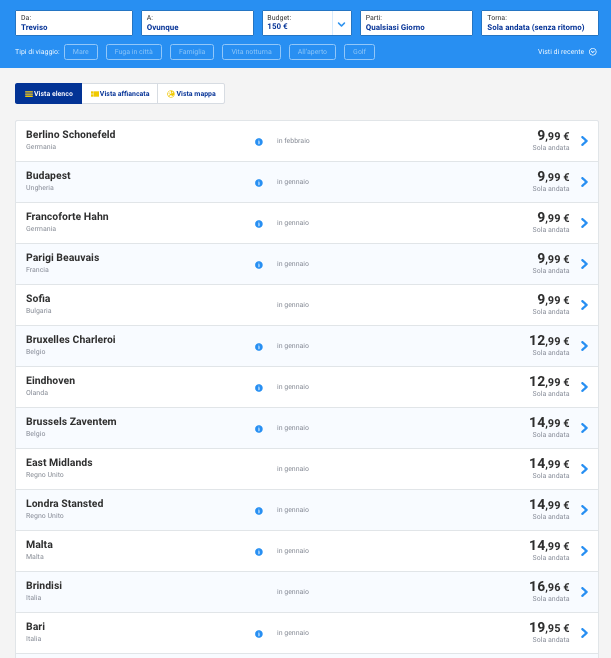Switch to Vista mappa tab
Image resolution: width=611 pixels, height=658 pixels.
[x=191, y=94]
